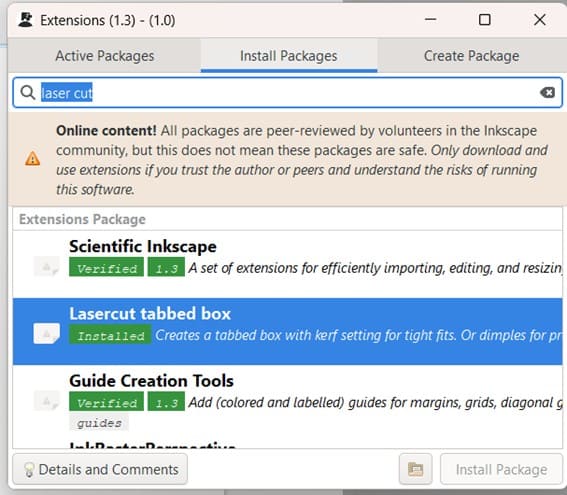Screen dimensions: 567x495
Task: Click the 1.3 badge on Guide Creation Tools
Action: pyautogui.click(x=166, y=402)
